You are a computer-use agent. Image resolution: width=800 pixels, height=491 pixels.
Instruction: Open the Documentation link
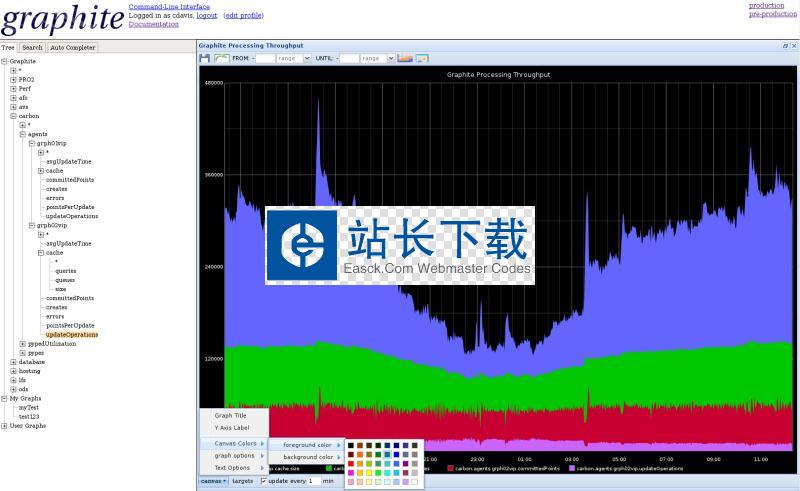(x=153, y=24)
